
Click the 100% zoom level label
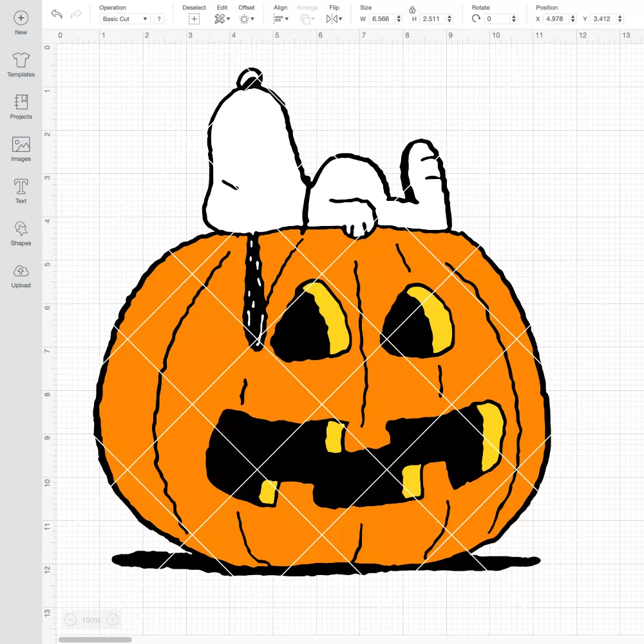91,620
